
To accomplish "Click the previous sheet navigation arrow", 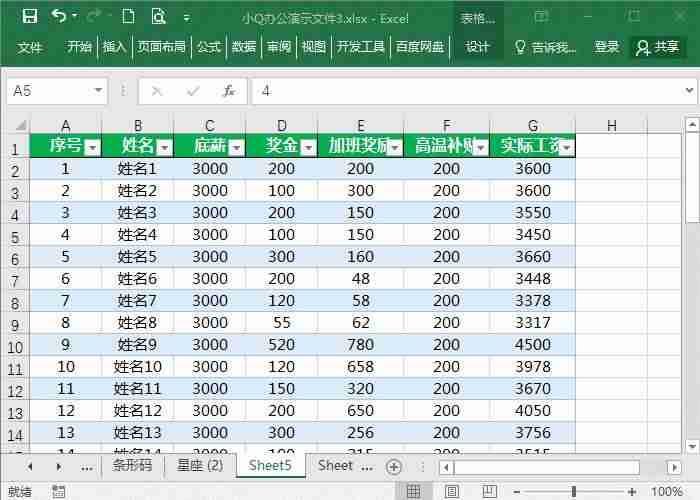I will pos(29,467).
